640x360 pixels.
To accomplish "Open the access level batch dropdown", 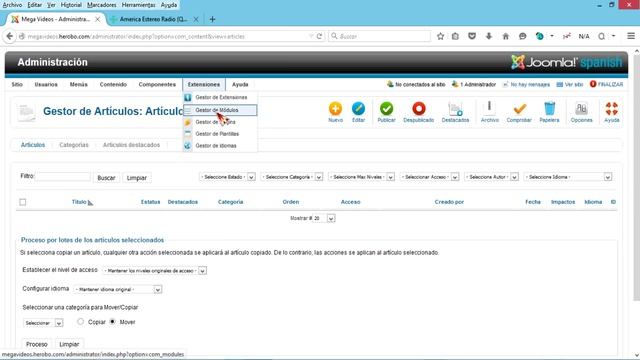I will pos(155,271).
